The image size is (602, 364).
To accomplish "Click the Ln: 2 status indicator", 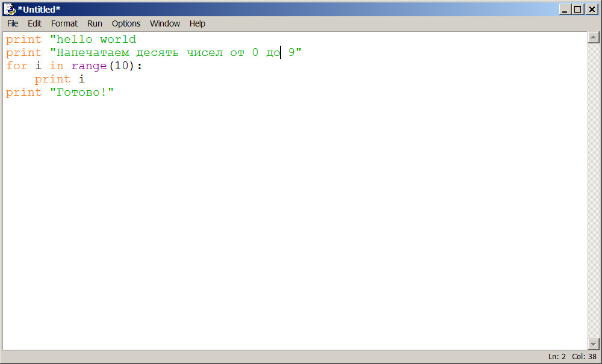I will 557,356.
